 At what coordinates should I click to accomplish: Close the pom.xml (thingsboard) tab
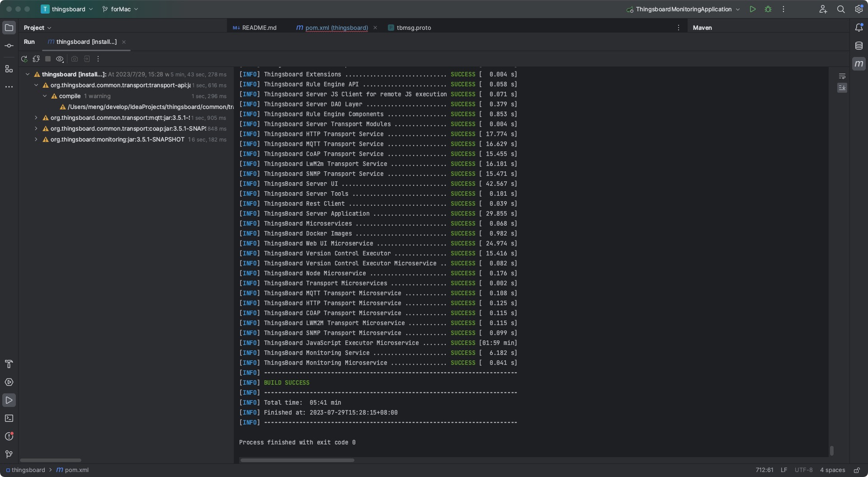tap(375, 28)
